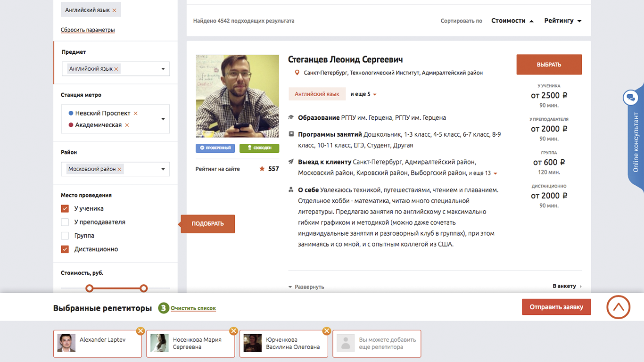Click the location pin icon by Санкт-Петербург

pos(297,73)
